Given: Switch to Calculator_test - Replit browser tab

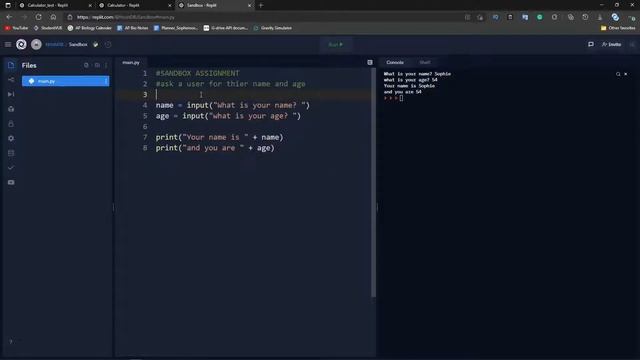Looking at the screenshot, I should 48,5.
